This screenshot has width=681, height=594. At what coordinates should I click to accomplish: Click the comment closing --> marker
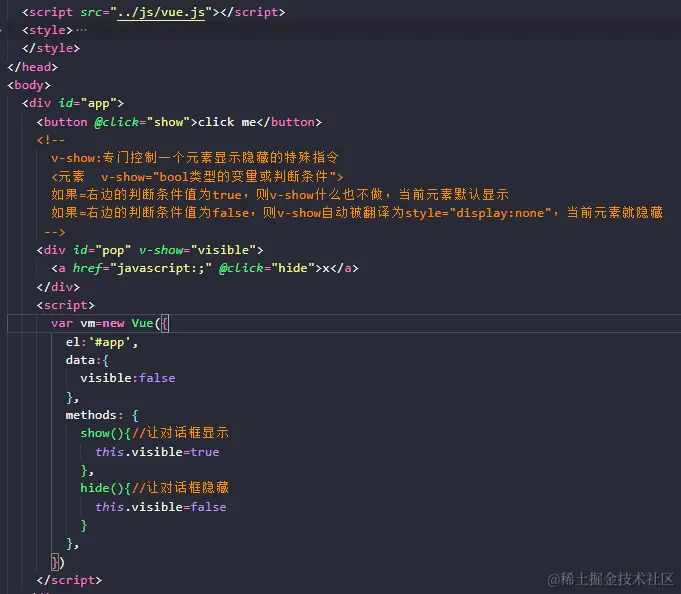pos(55,232)
